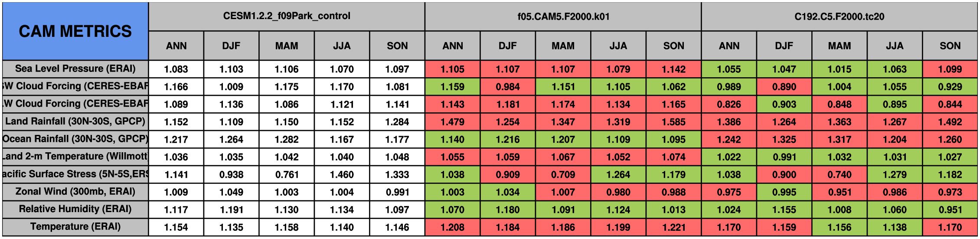Screen dimensions: 980x239
Task: Click the red cell with value 1.208
Action: click(x=452, y=227)
